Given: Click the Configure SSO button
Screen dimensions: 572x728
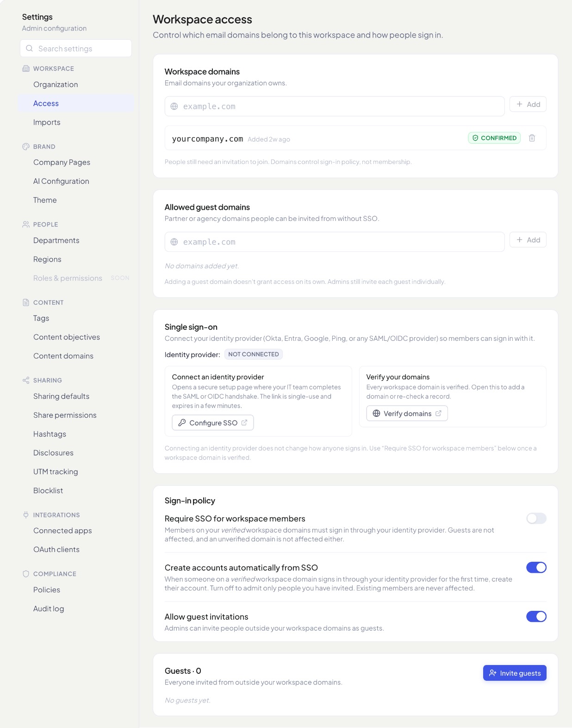Looking at the screenshot, I should (x=213, y=423).
